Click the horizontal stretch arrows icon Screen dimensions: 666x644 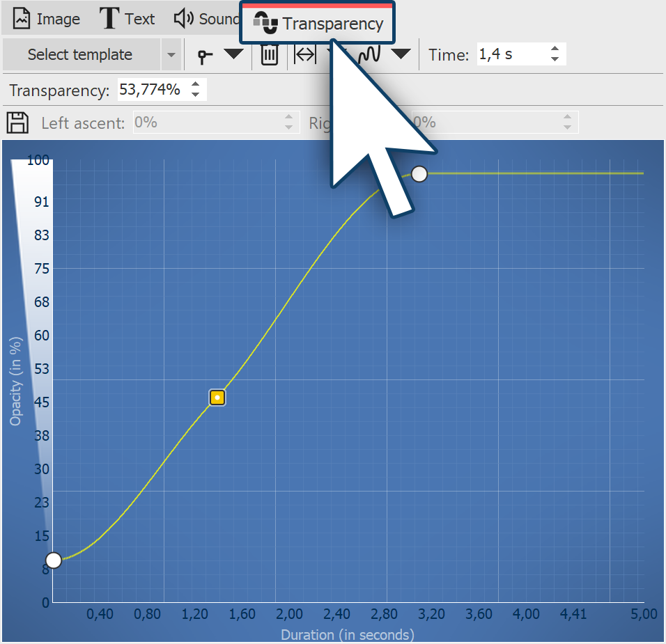pos(305,54)
